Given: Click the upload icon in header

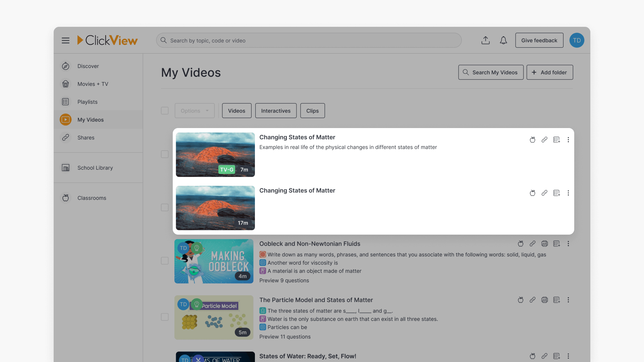Looking at the screenshot, I should 485,41.
